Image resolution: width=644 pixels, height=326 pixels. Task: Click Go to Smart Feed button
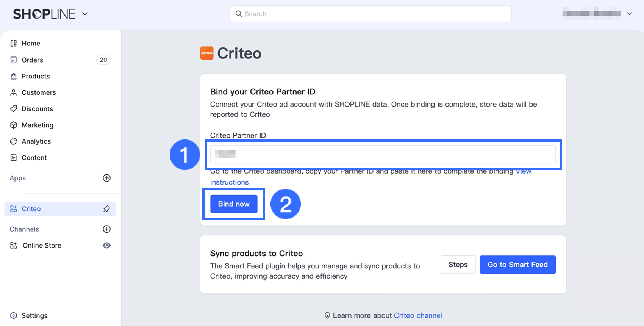coord(517,265)
